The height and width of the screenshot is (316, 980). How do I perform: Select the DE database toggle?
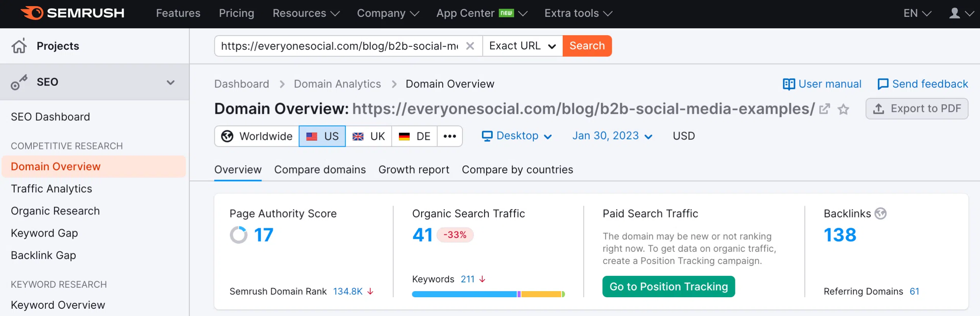click(x=415, y=136)
